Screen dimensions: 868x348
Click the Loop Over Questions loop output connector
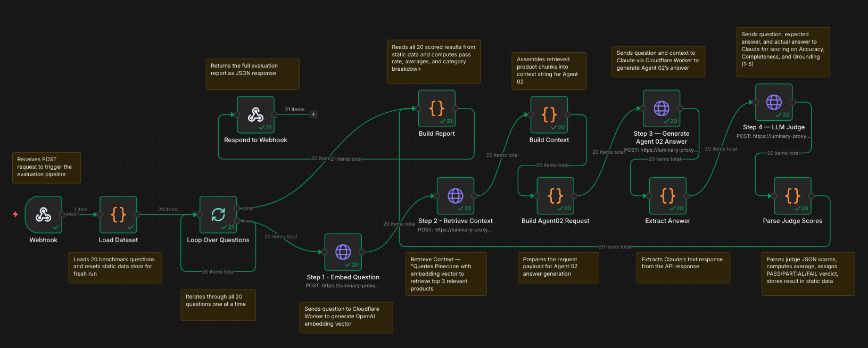(x=237, y=221)
